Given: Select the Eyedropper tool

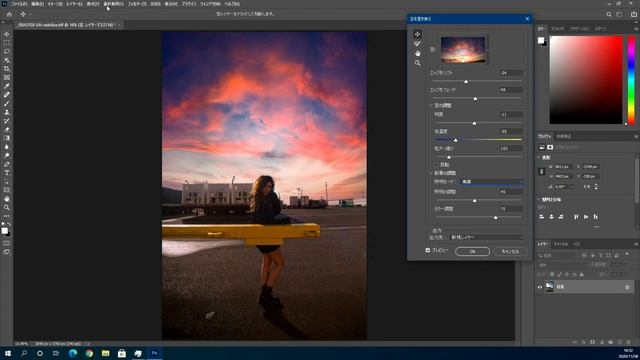Looking at the screenshot, I should (x=7, y=86).
